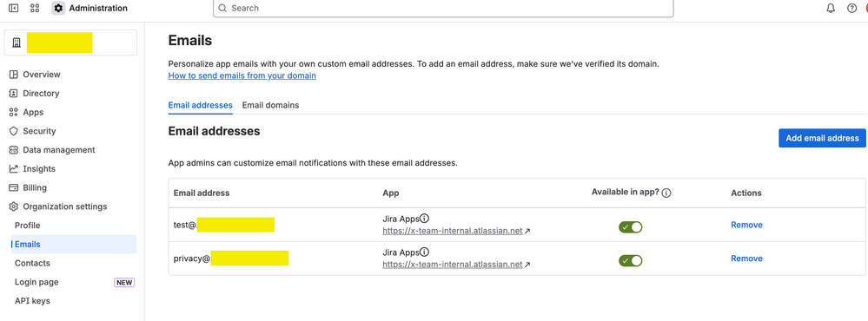This screenshot has height=321, width=868.
Task: Click the Organization settings gear icon
Action: pyautogui.click(x=14, y=206)
